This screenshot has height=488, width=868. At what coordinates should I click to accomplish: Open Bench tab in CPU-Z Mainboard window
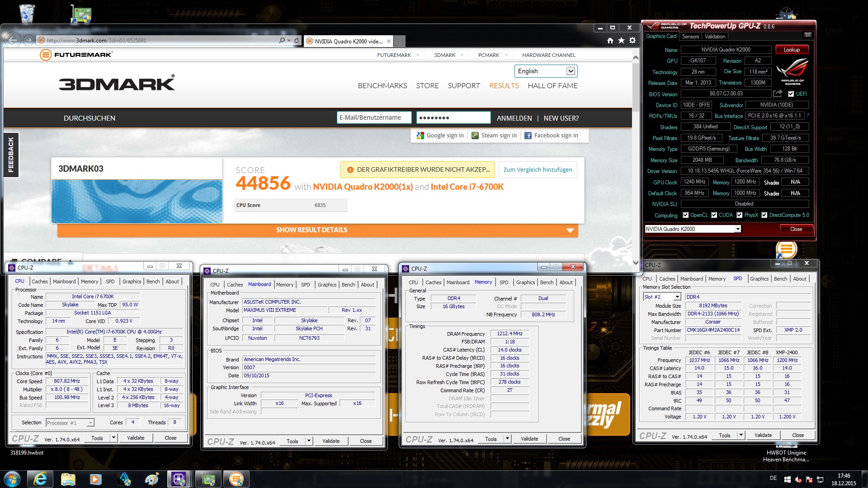pyautogui.click(x=348, y=285)
